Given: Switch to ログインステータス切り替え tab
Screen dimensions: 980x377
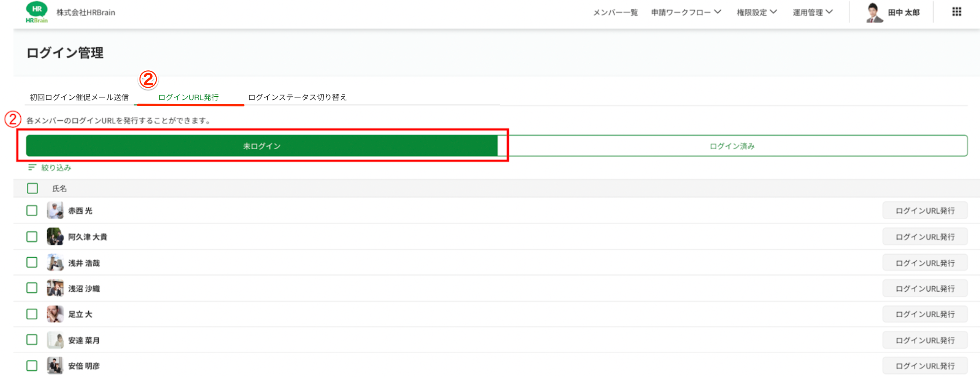Looking at the screenshot, I should tap(297, 97).
